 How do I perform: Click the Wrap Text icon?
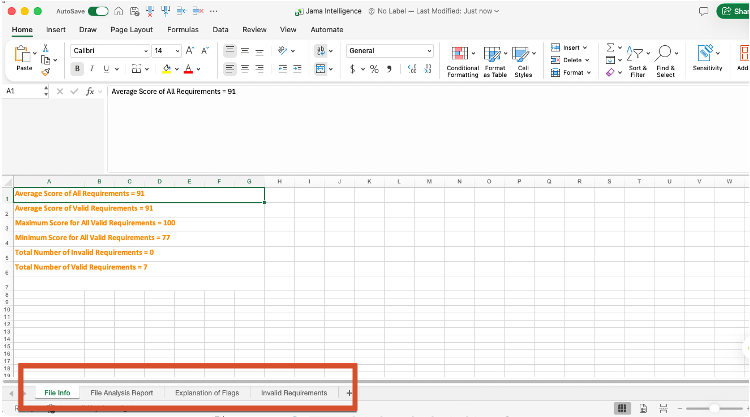[x=321, y=50]
